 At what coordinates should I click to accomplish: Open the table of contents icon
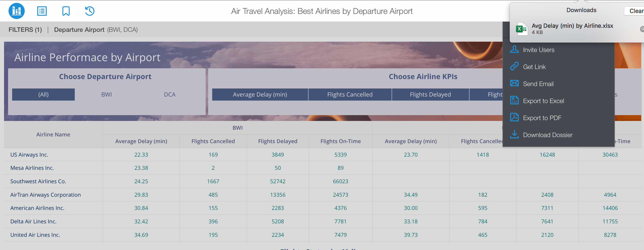tap(42, 11)
